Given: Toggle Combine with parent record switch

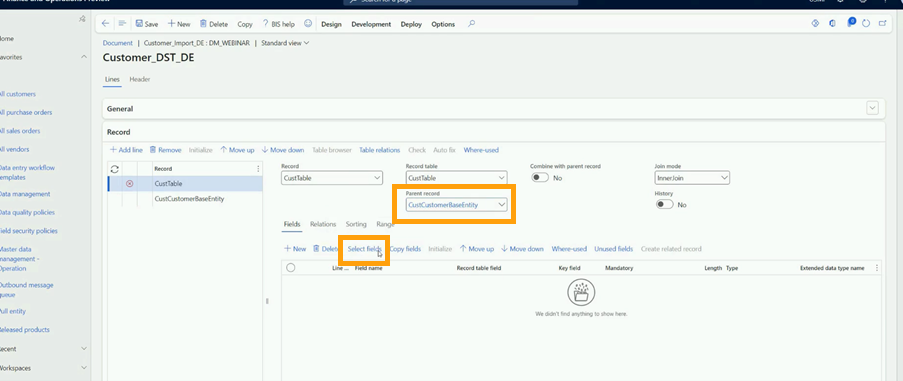Looking at the screenshot, I should (540, 178).
